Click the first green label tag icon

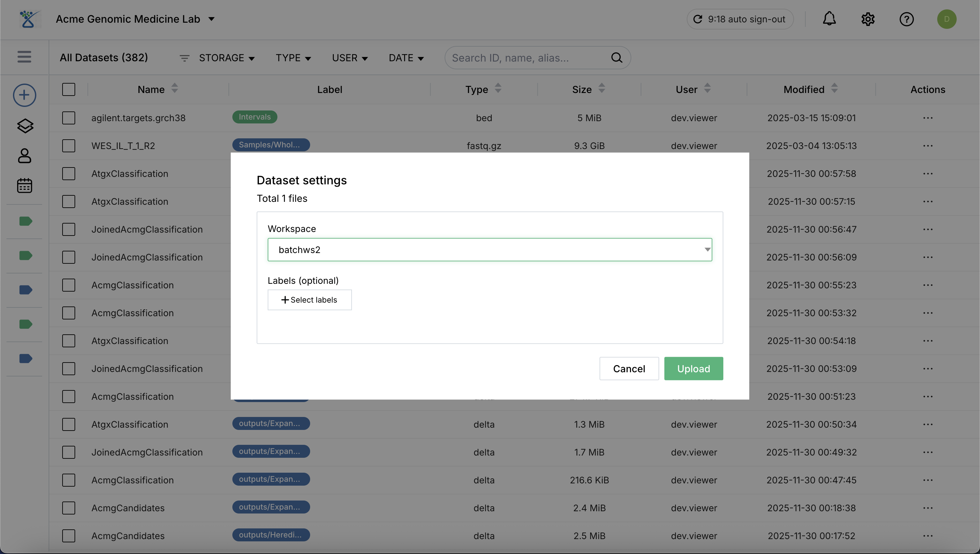25,221
